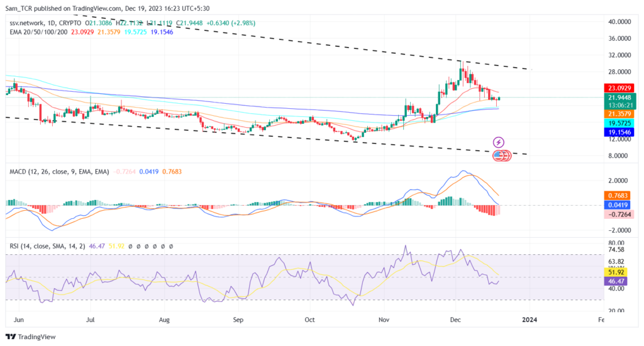Click the open price O21.3086 value

[x=98, y=23]
